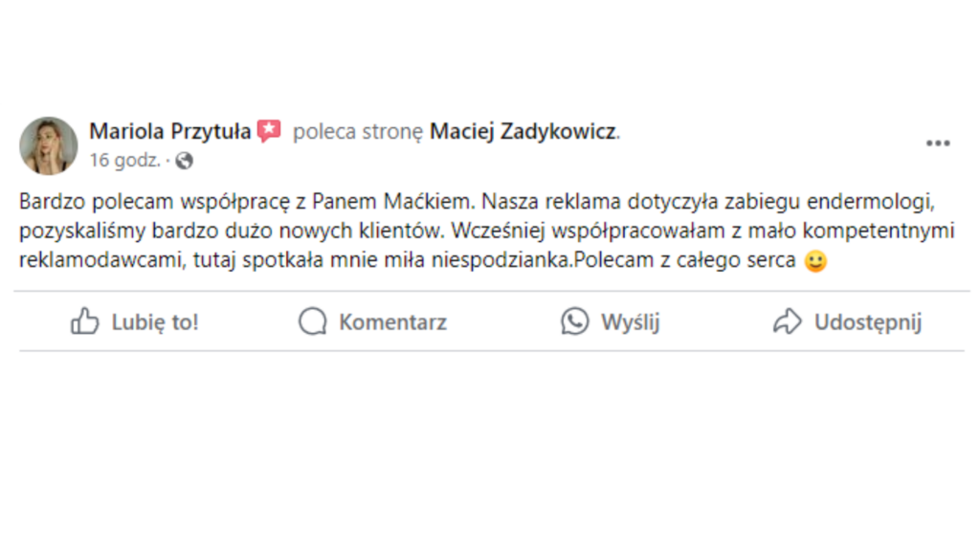Visit the Maciej Zadykowicz page link
980x551 pixels.
[523, 131]
